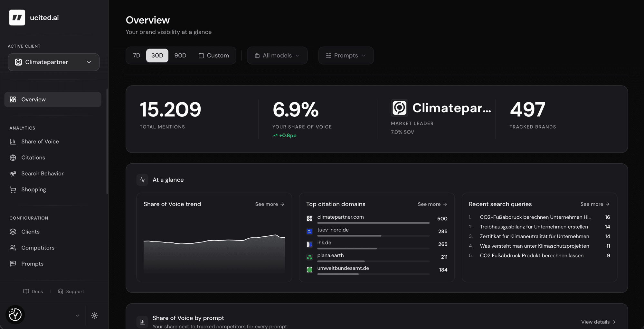
Task: Open the Overview page in sidebar
Action: [53, 99]
